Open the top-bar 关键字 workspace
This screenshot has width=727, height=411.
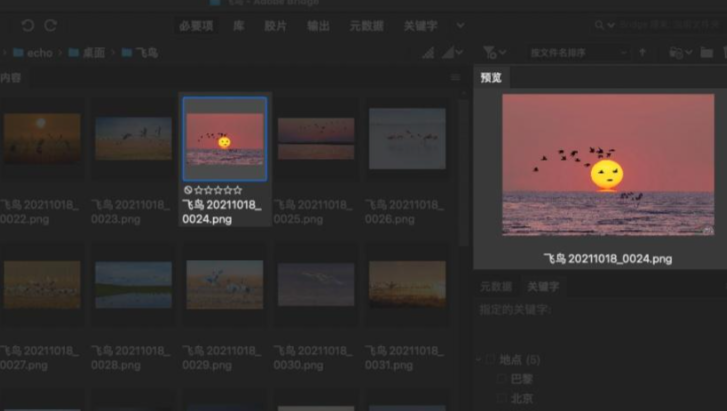tap(421, 26)
